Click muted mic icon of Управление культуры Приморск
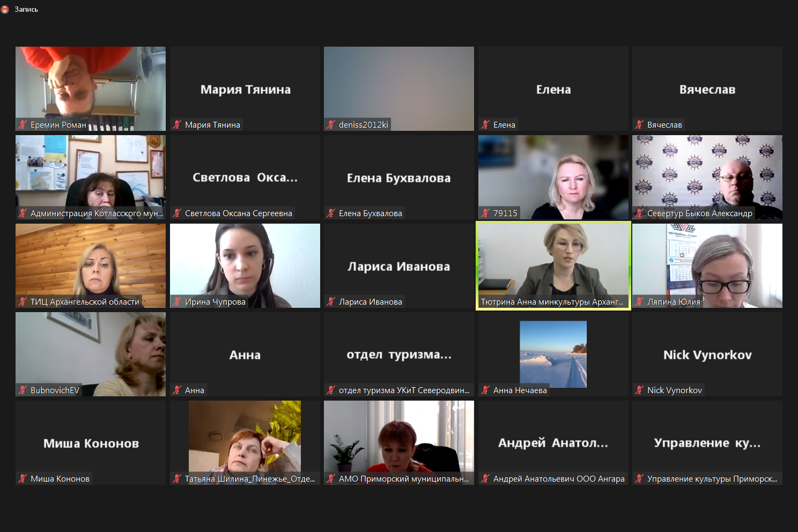 tap(639, 478)
